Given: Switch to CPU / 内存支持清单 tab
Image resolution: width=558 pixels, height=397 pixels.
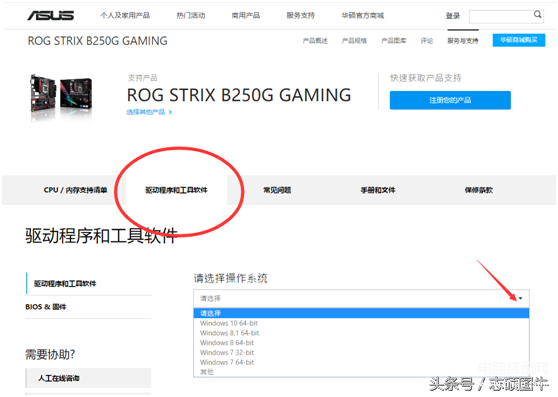Looking at the screenshot, I should click(x=75, y=190).
